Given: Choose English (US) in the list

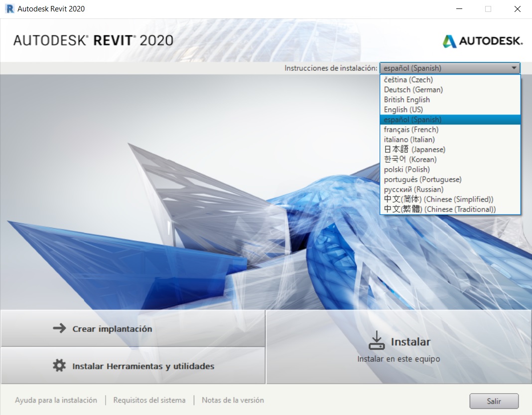Looking at the screenshot, I should (x=450, y=109).
